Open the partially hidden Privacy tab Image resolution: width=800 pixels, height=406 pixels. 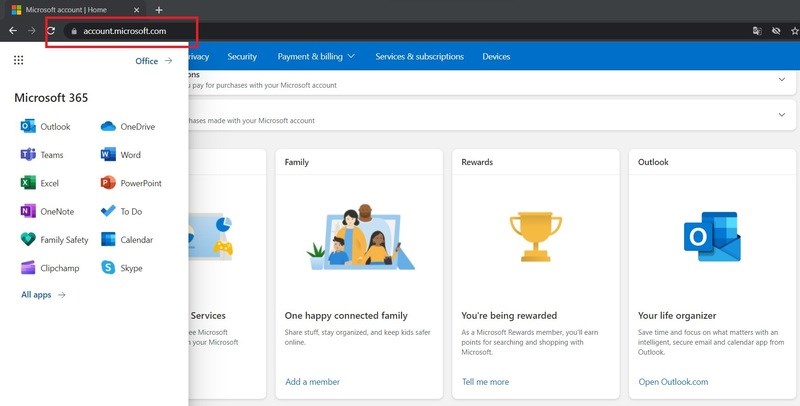pyautogui.click(x=198, y=57)
